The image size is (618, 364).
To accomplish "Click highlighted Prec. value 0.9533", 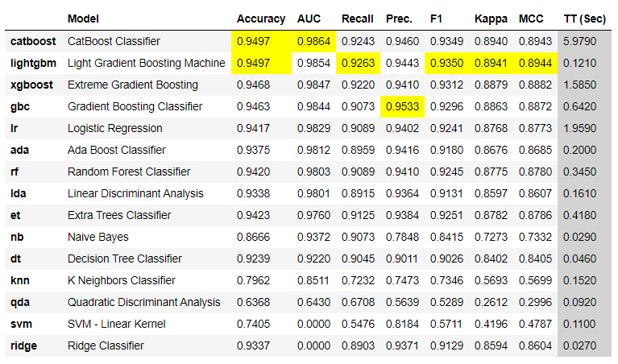I will [401, 106].
